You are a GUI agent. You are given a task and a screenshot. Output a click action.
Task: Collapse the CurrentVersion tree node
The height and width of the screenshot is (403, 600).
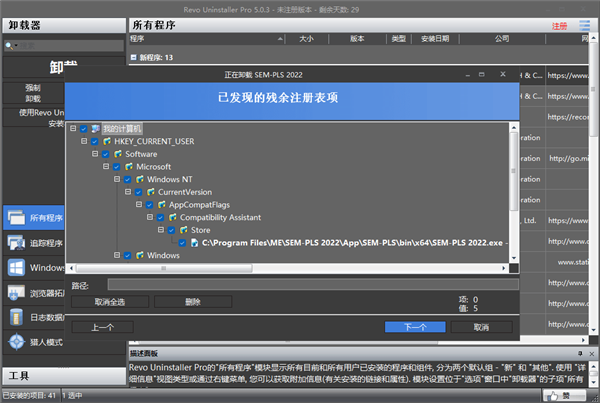click(x=128, y=192)
